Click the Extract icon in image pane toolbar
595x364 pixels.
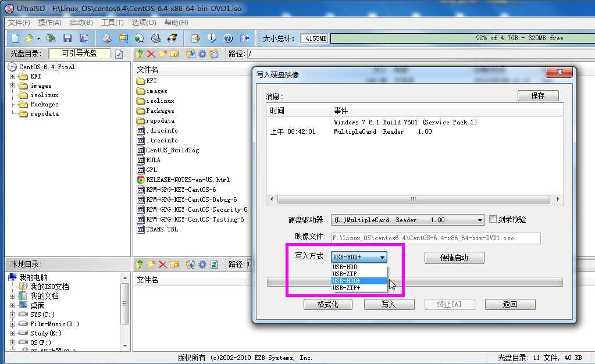click(191, 54)
